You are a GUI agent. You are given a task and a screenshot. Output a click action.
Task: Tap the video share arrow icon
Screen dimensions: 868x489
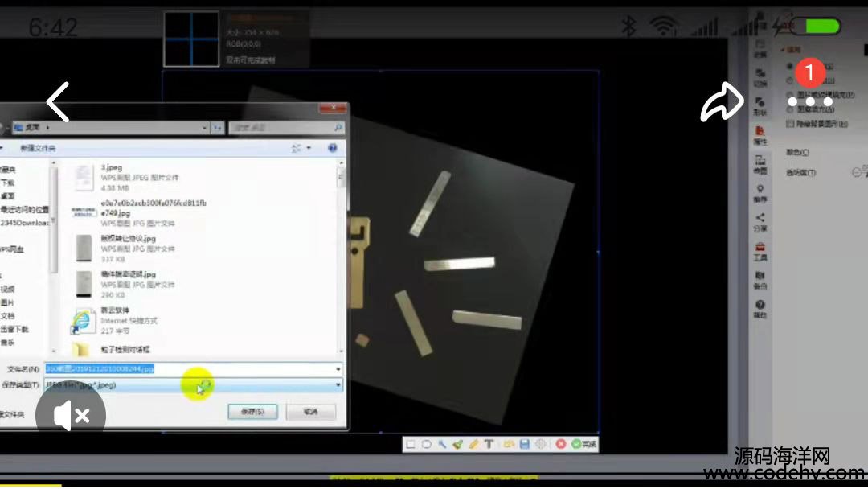pyautogui.click(x=723, y=102)
